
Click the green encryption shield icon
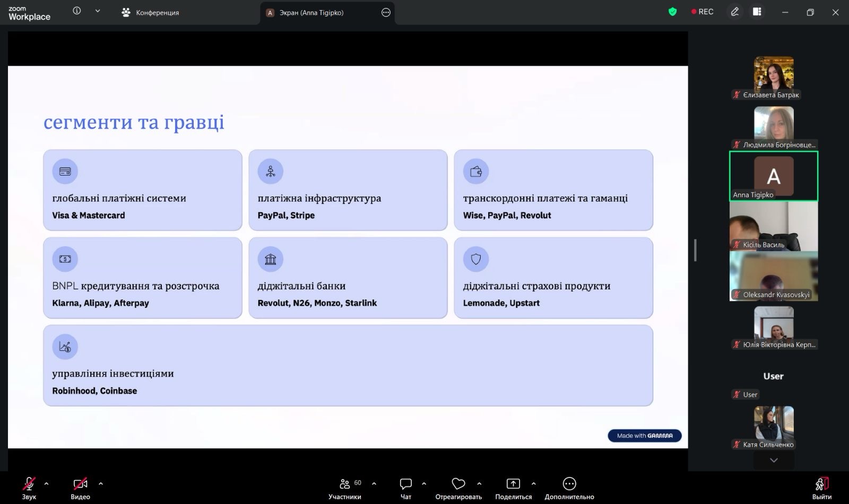tap(672, 12)
